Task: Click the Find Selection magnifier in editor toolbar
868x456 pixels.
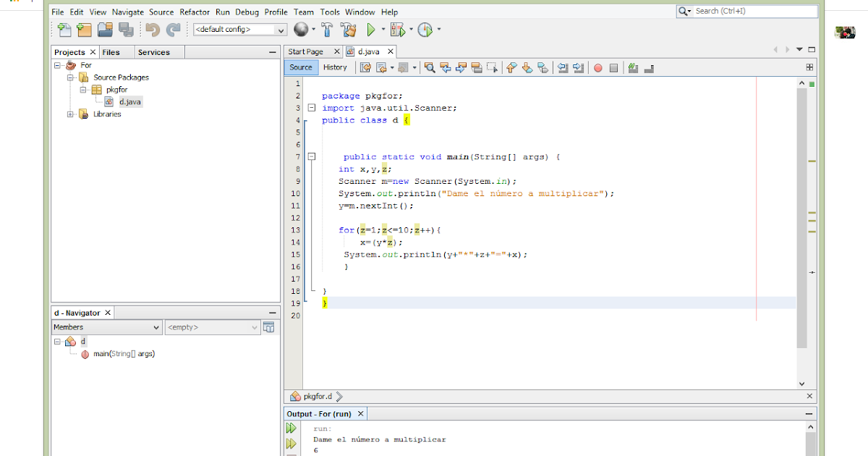Action: pos(429,67)
